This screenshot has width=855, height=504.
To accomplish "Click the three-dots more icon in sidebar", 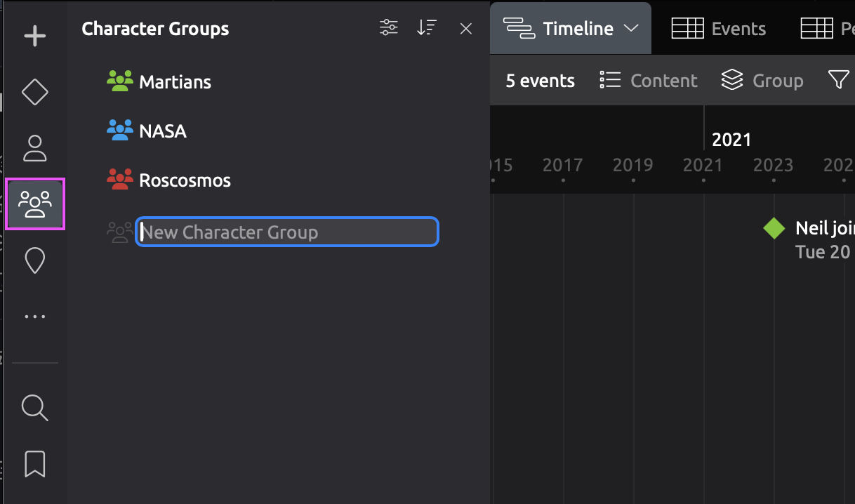I will 34,317.
